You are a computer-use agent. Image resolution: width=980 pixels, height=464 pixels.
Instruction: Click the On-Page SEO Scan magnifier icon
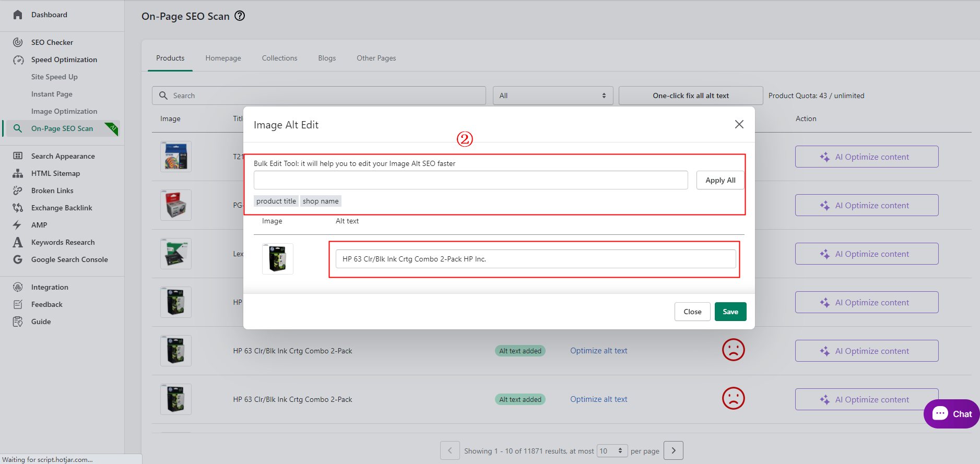coord(18,128)
